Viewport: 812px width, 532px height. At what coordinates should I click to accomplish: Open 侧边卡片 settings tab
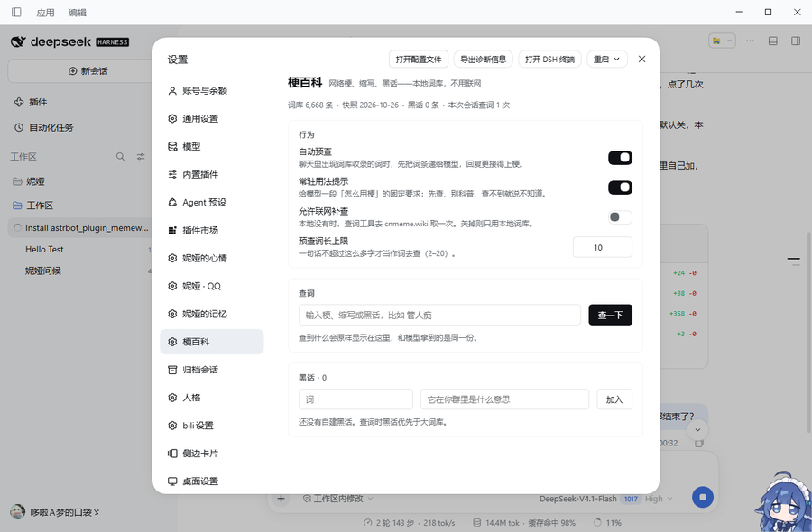tap(211, 454)
